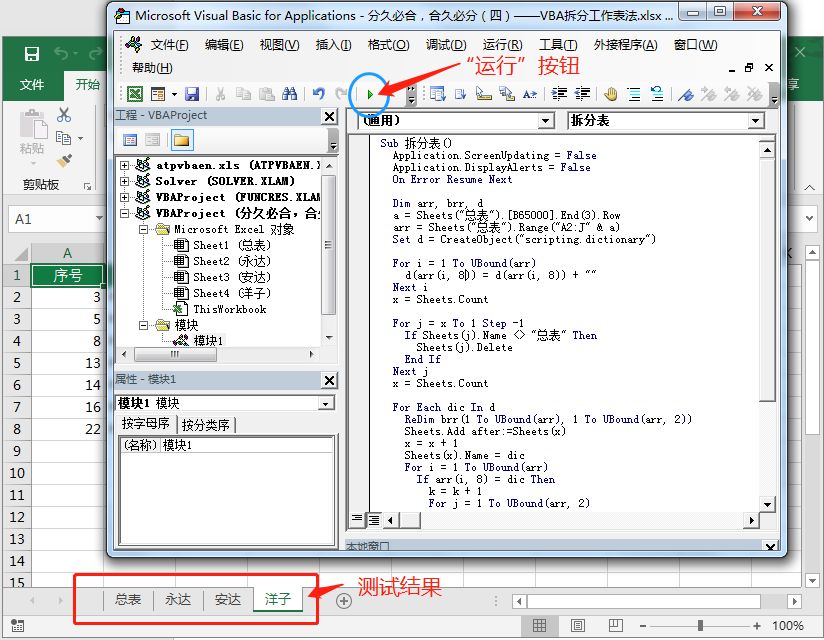824x640 pixels.
Task: Select the 洋子 worksheet tab
Action: point(278,600)
